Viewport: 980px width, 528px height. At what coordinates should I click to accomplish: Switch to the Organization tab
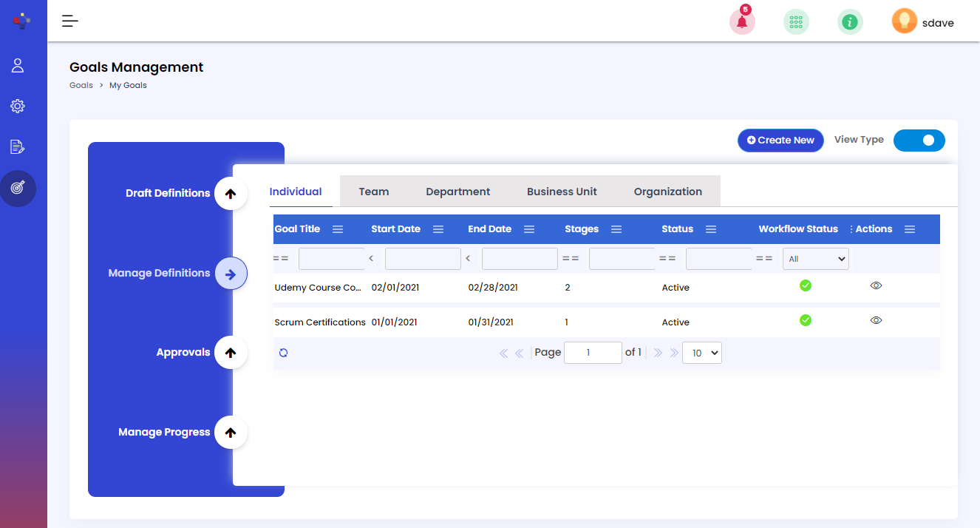click(667, 192)
